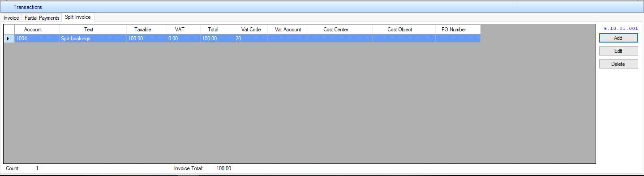Image resolution: width=644 pixels, height=176 pixels.
Task: Click the Edit button
Action: click(618, 51)
